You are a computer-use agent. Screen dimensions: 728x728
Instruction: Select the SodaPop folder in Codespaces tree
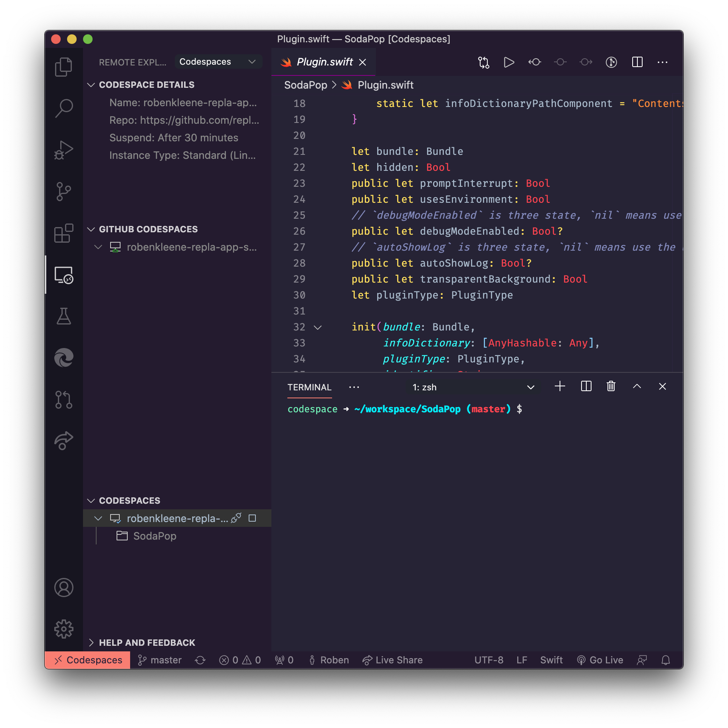tap(155, 536)
